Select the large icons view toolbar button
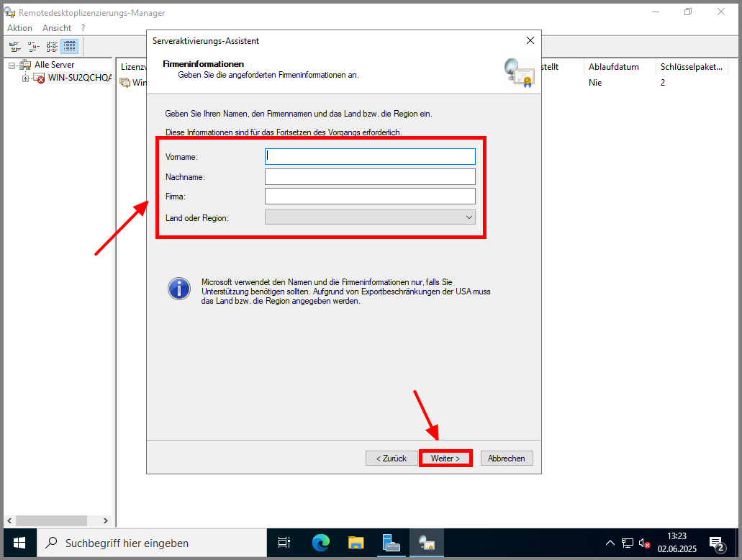 pos(14,46)
